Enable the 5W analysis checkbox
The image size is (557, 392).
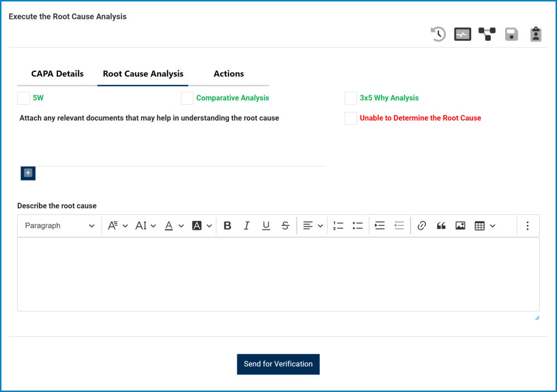click(x=23, y=98)
